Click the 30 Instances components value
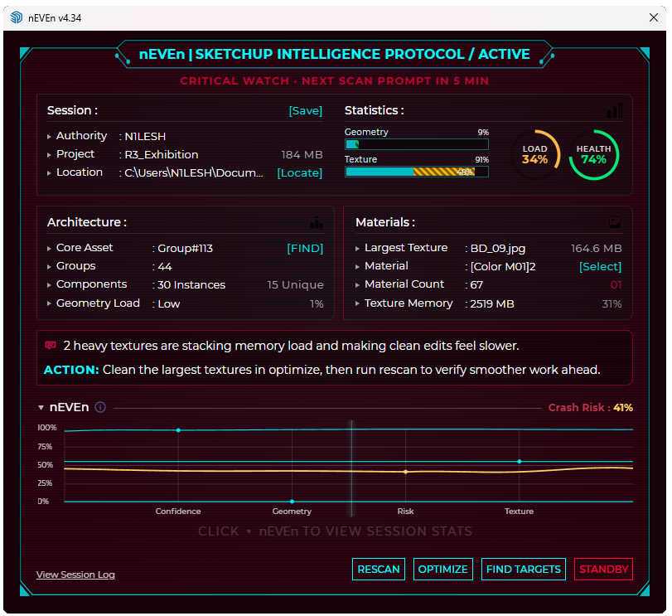The width and height of the screenshot is (672, 616). click(191, 285)
